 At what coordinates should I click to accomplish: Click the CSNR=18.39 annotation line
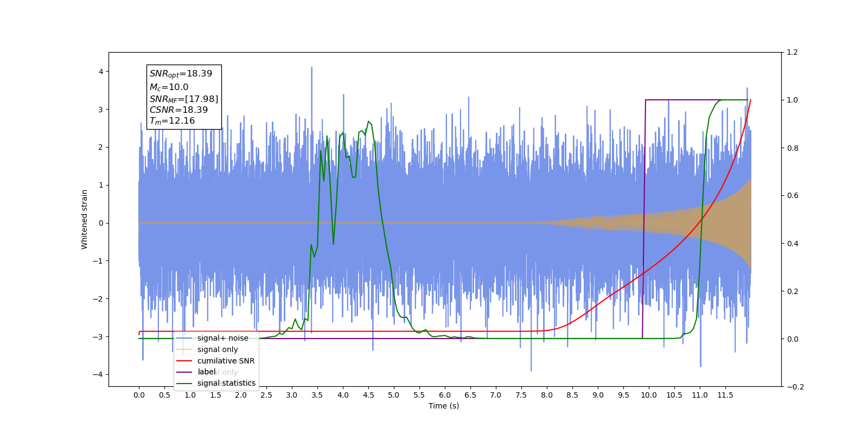[178, 110]
